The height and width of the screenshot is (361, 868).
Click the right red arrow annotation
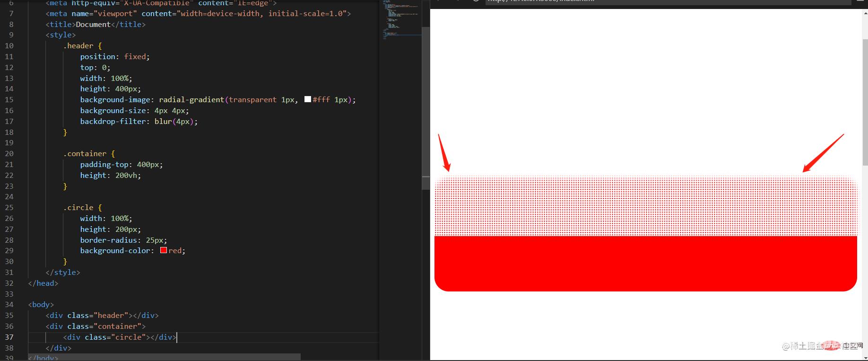tap(823, 153)
